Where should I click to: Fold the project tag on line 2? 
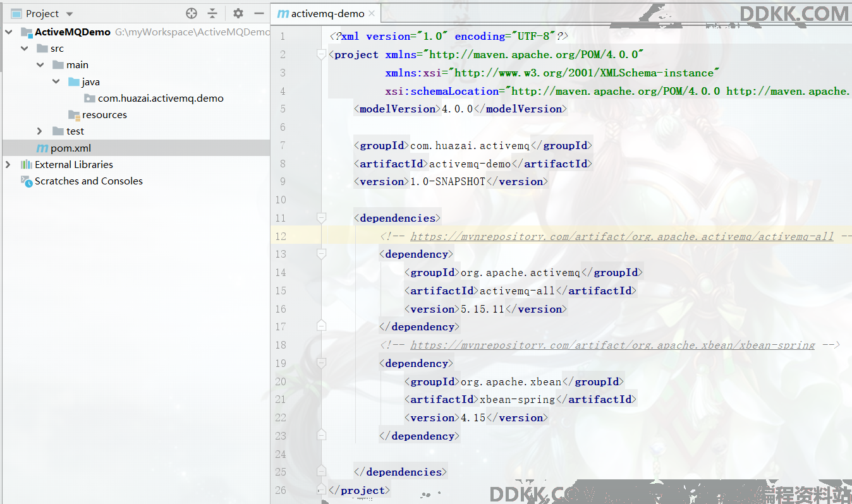(x=321, y=55)
